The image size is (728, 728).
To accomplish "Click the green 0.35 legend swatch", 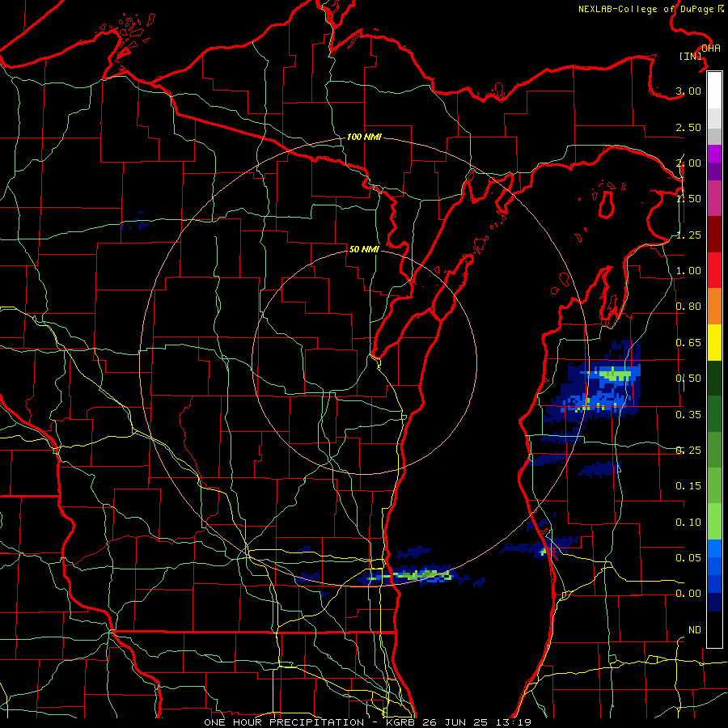I will pos(714,414).
